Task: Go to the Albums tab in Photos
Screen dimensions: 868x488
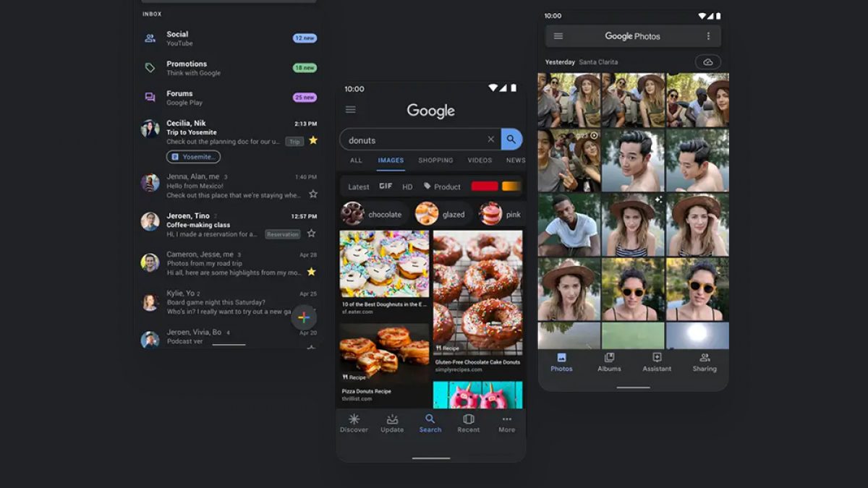Action: [x=609, y=361]
